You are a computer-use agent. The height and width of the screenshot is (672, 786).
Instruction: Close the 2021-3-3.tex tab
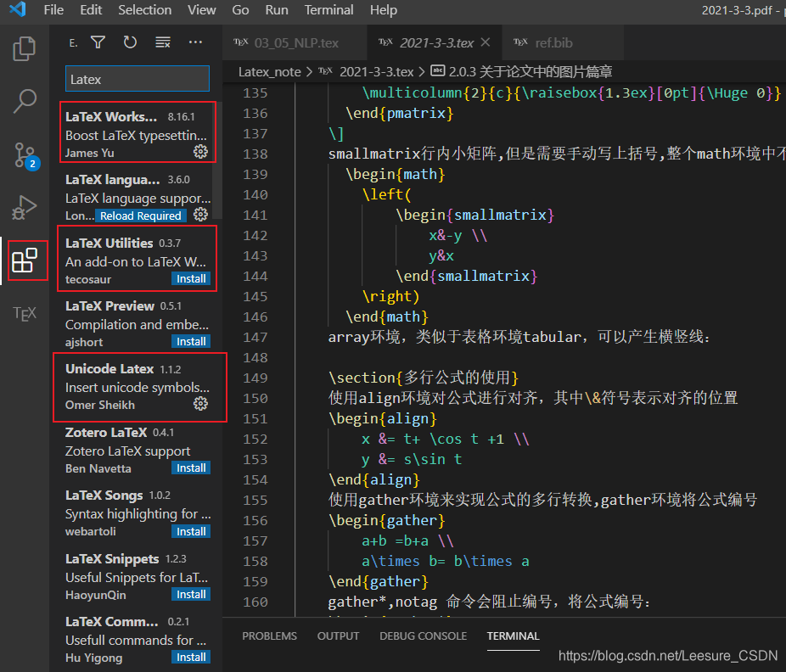(x=486, y=42)
